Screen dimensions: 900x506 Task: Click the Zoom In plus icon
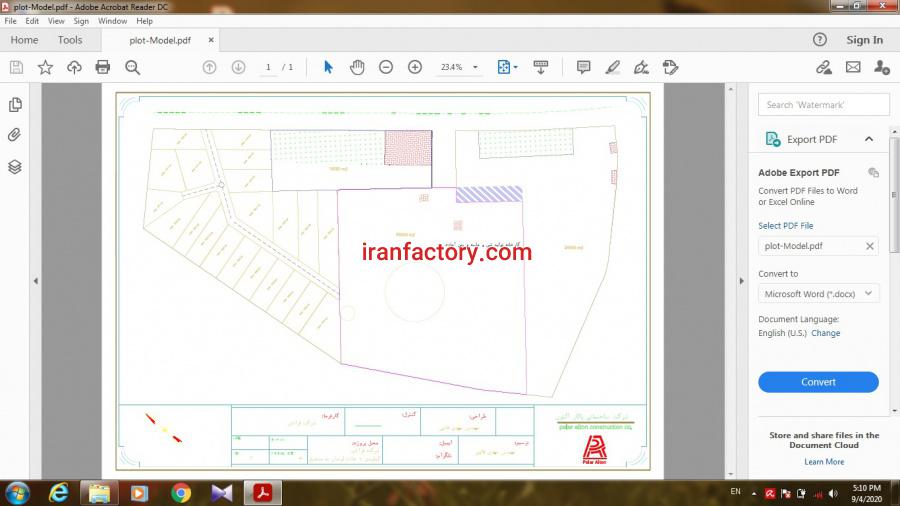(415, 67)
